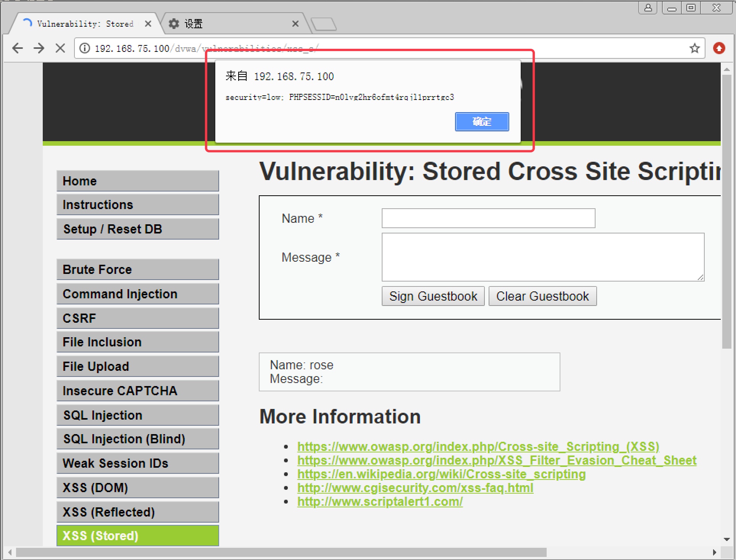Image resolution: width=736 pixels, height=560 pixels.
Task: Click the Clear Guestbook button
Action: [x=542, y=296]
